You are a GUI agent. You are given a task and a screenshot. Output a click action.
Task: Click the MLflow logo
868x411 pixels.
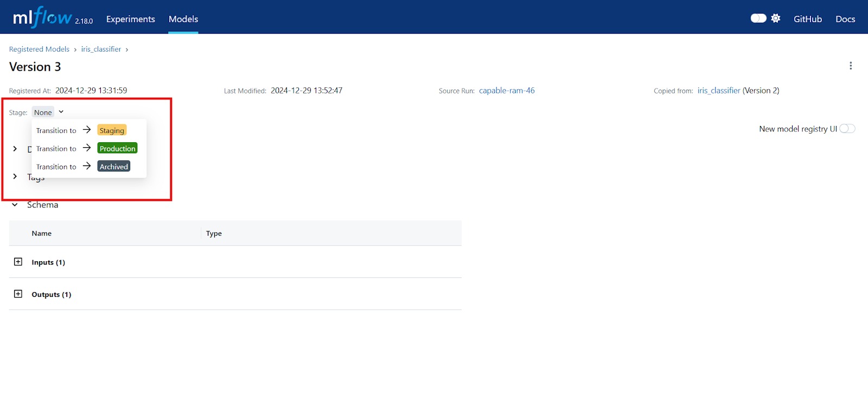(x=42, y=18)
